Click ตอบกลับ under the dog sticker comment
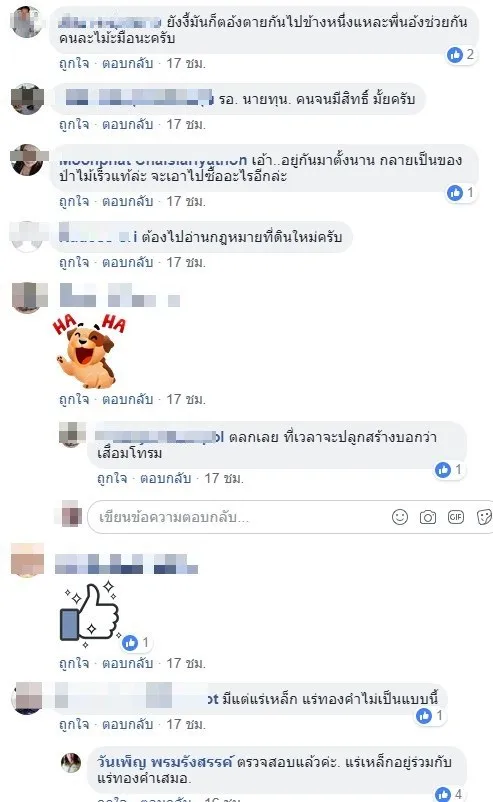The image size is (493, 802). [127, 399]
